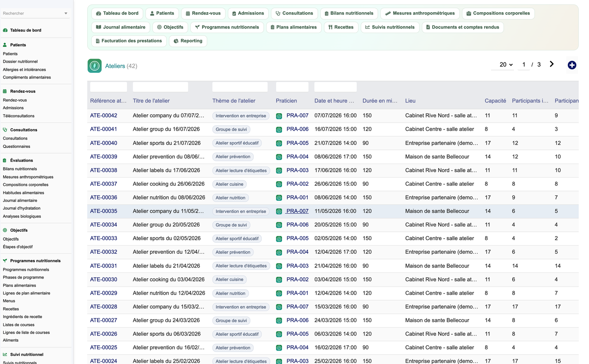The width and height of the screenshot is (589, 364).
Task: Click the Atelier cuisine tag in ATE-00037 row
Action: point(229,184)
